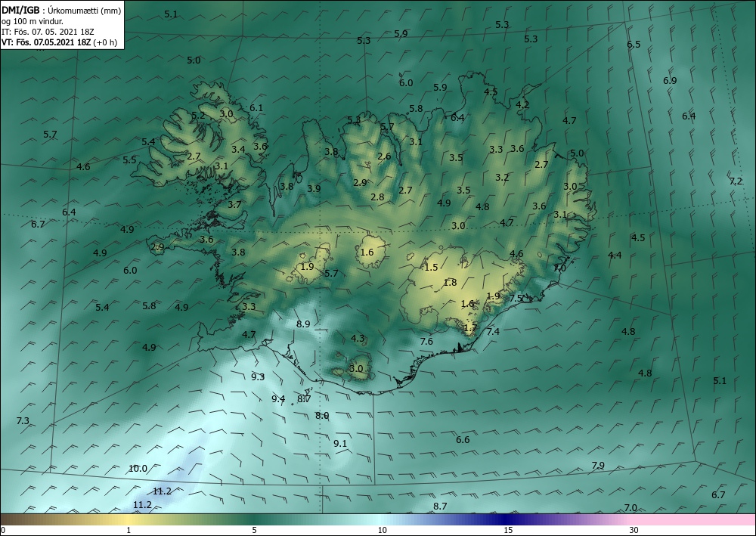
Task: Click the 6.6 value on the map
Action: point(463,439)
